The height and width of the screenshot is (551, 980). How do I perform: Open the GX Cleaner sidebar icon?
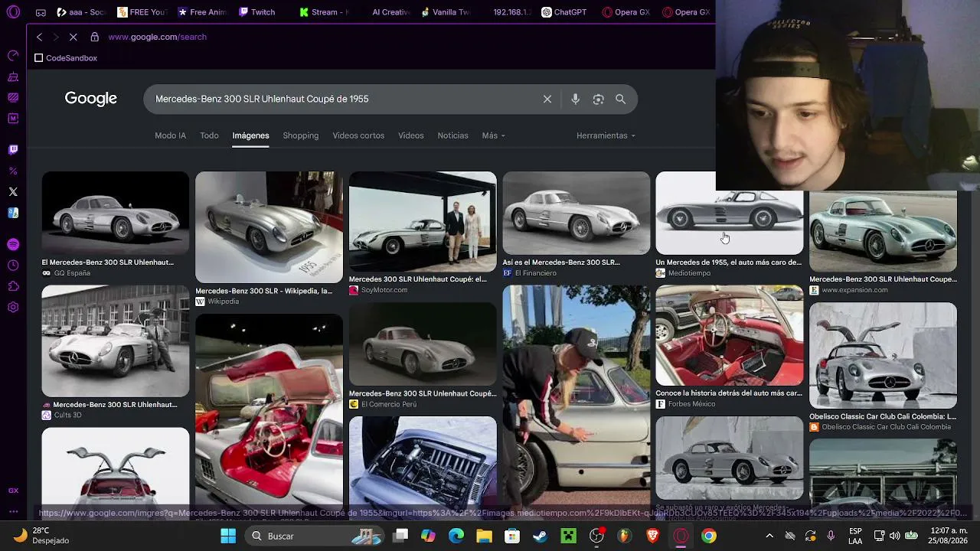point(13,77)
